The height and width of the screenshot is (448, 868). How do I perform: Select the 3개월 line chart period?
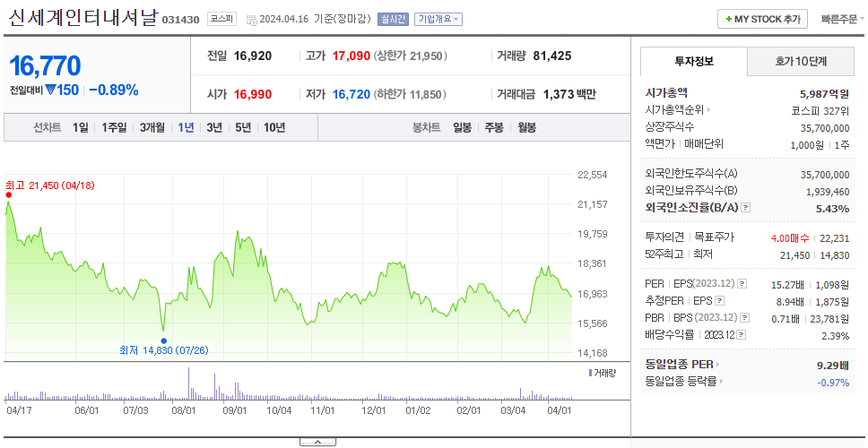click(x=152, y=128)
